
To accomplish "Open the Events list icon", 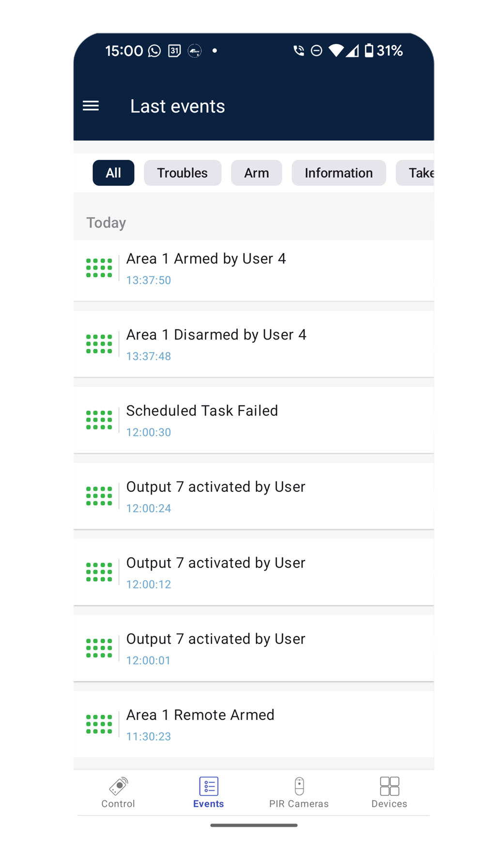I will (x=209, y=786).
